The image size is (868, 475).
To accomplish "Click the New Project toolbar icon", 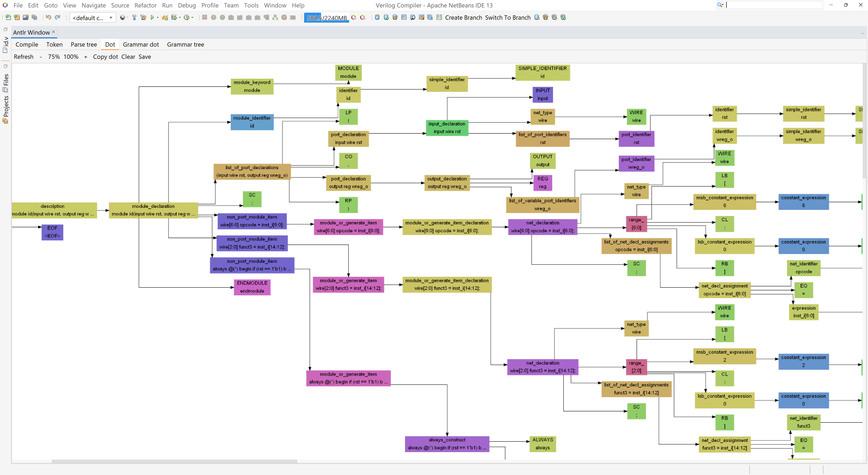I will coord(17,18).
